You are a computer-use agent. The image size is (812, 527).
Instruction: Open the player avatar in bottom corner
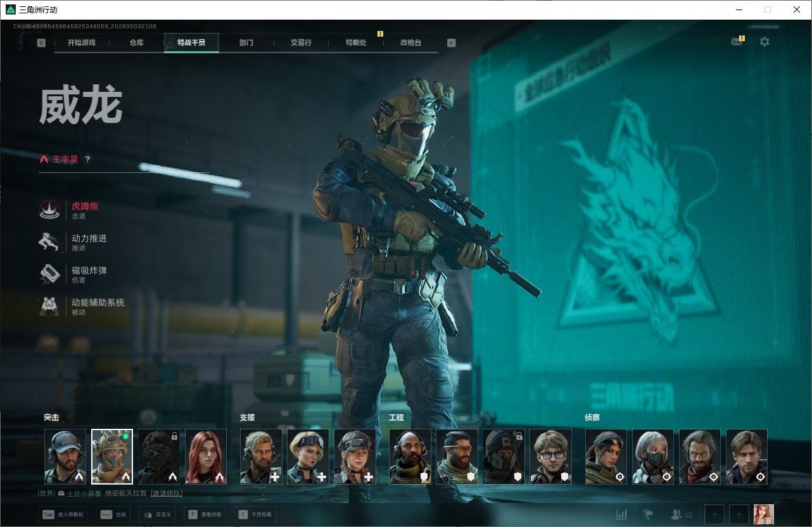(x=763, y=515)
